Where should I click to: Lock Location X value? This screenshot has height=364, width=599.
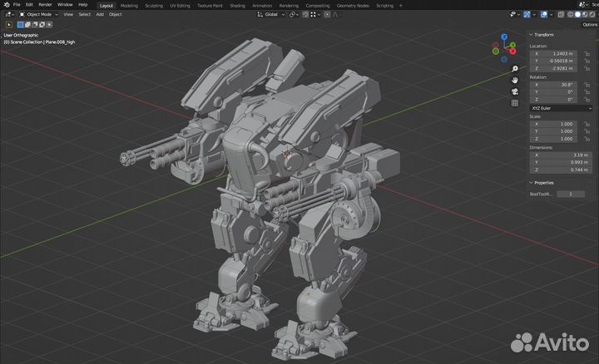click(587, 54)
